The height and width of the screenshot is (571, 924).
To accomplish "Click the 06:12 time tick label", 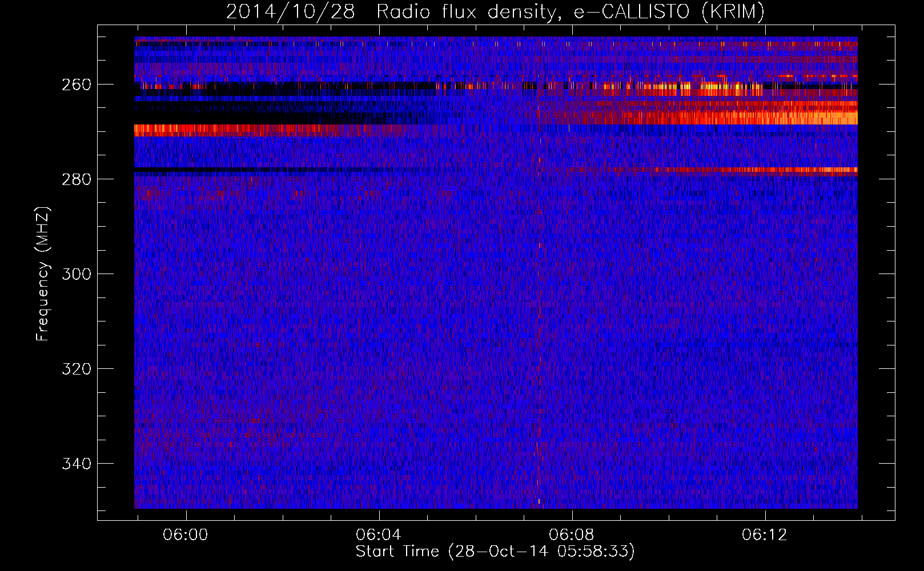I will [765, 535].
